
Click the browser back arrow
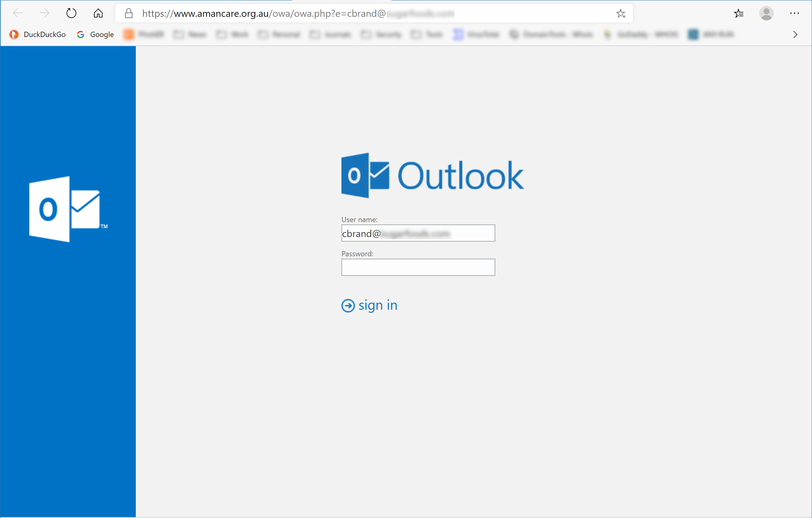click(17, 13)
